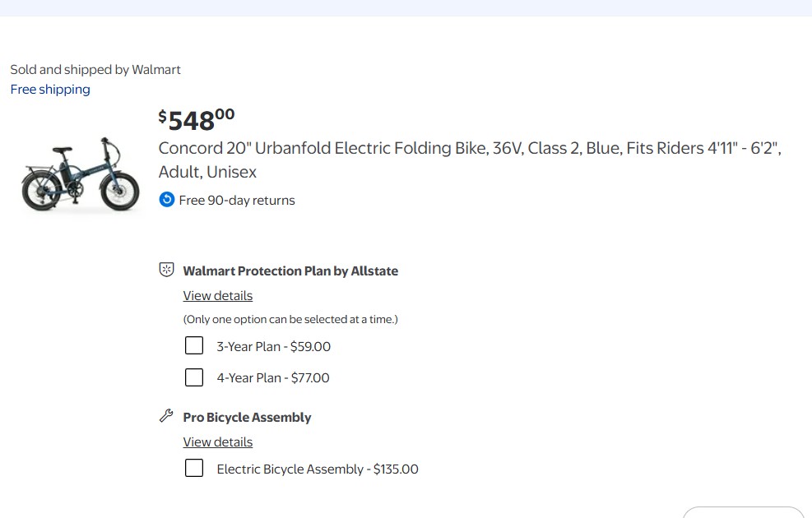Click the Pro Bicycle Assembly wrench icon

point(166,416)
